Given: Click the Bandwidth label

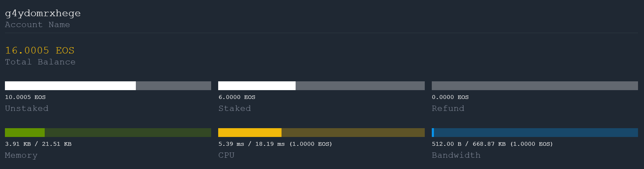Looking at the screenshot, I should pos(456,155).
